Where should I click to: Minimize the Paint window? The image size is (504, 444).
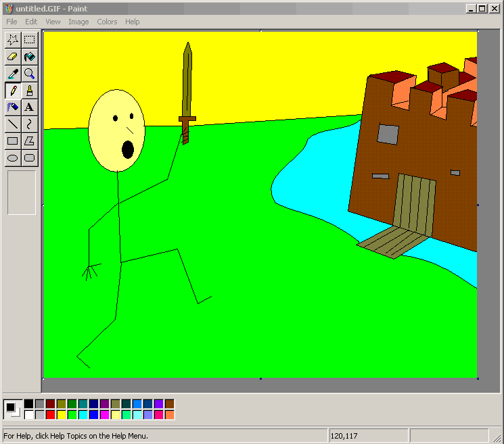coord(472,9)
